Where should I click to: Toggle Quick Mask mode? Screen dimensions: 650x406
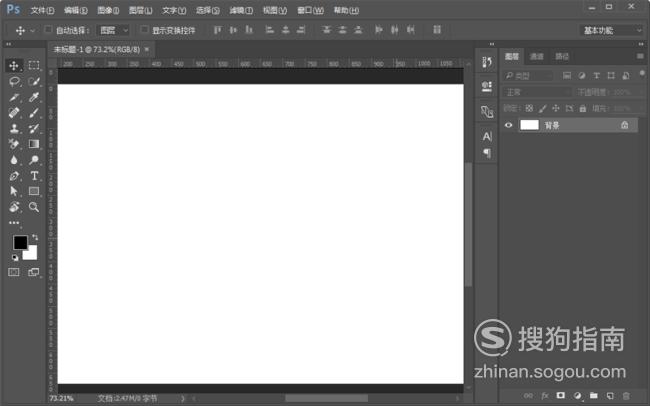(14, 272)
